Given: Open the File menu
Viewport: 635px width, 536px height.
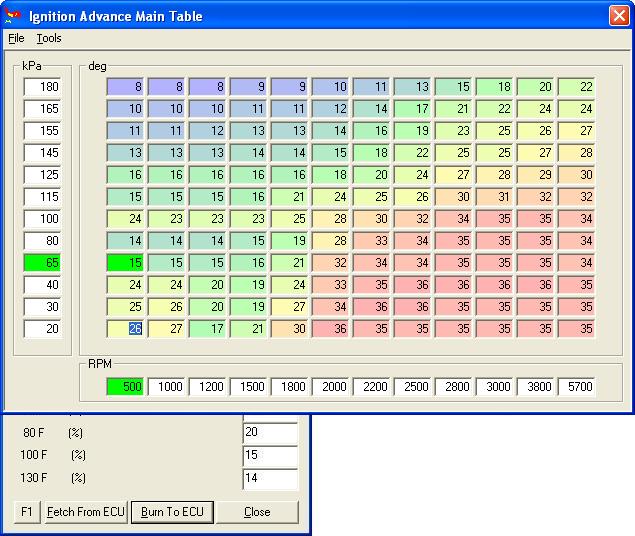Looking at the screenshot, I should [15, 38].
